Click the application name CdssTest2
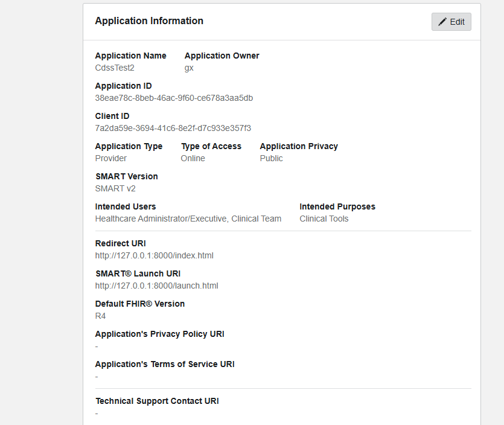 click(115, 68)
